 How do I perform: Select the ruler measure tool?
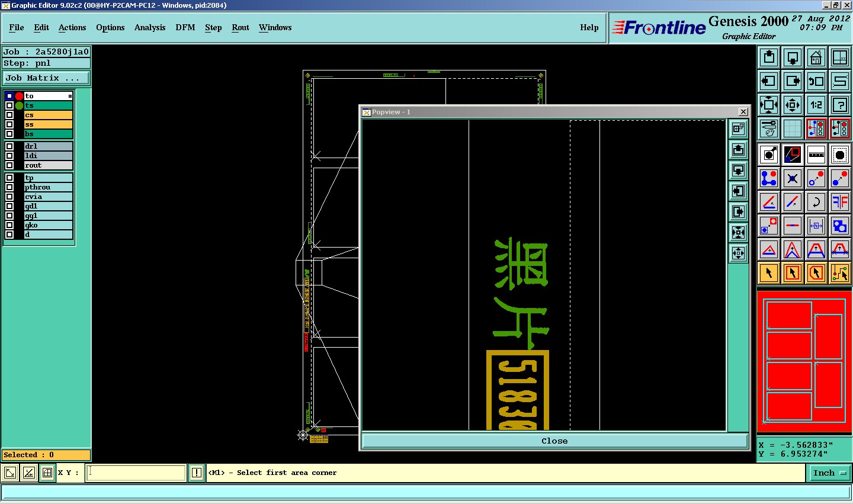click(816, 155)
